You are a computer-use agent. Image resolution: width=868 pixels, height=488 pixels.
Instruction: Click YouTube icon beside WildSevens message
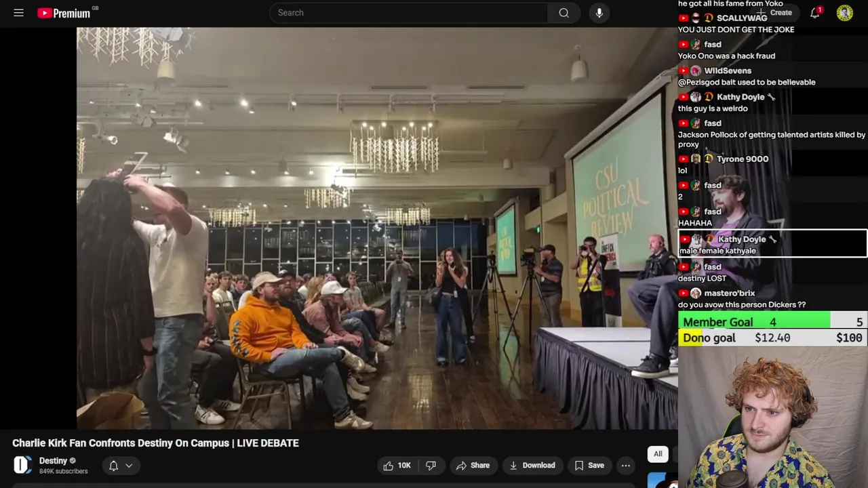[684, 70]
